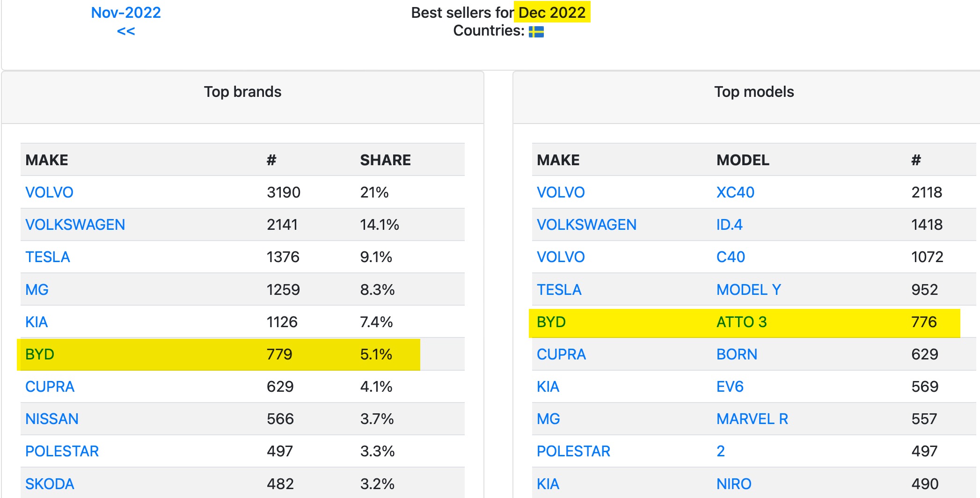Open VOLKSWAGEN brand link in Top brands
Viewport: 980px width, 498px height.
[75, 225]
